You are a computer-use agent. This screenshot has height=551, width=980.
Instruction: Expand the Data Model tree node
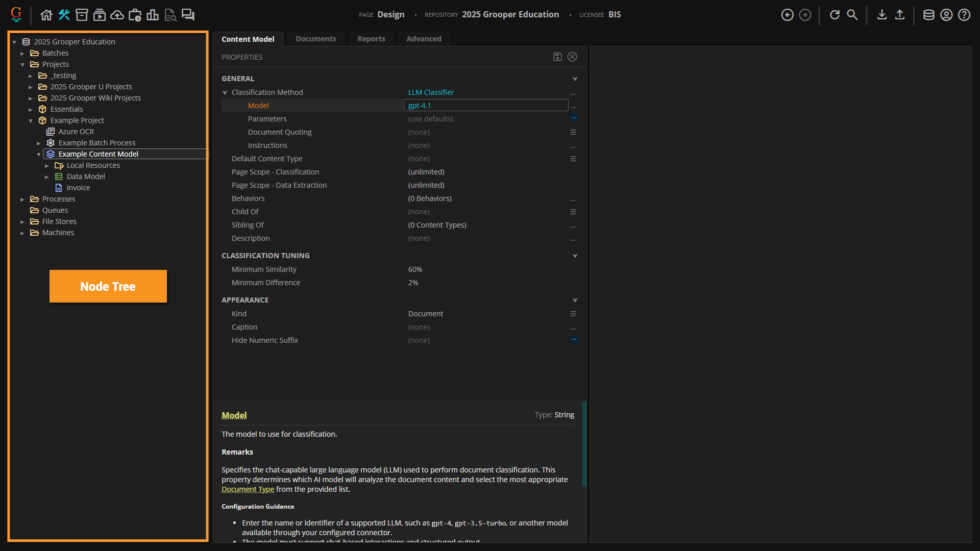47,177
